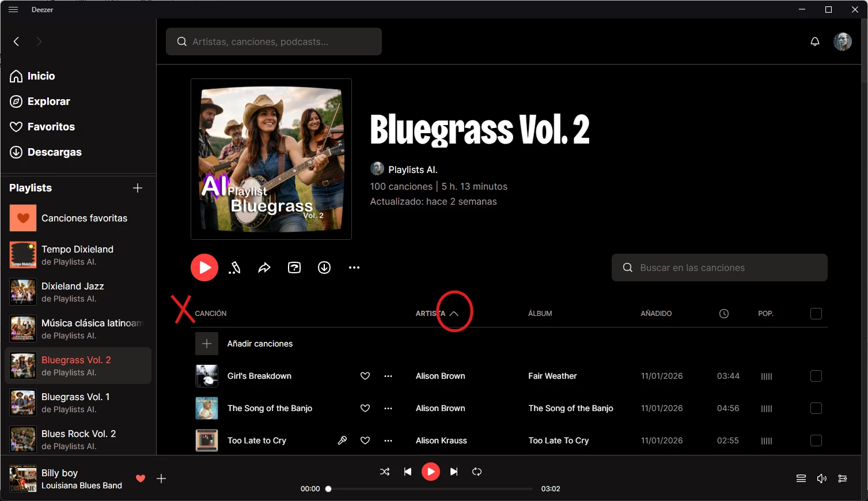Tick the checkbox for Too Late to Cry

click(816, 440)
